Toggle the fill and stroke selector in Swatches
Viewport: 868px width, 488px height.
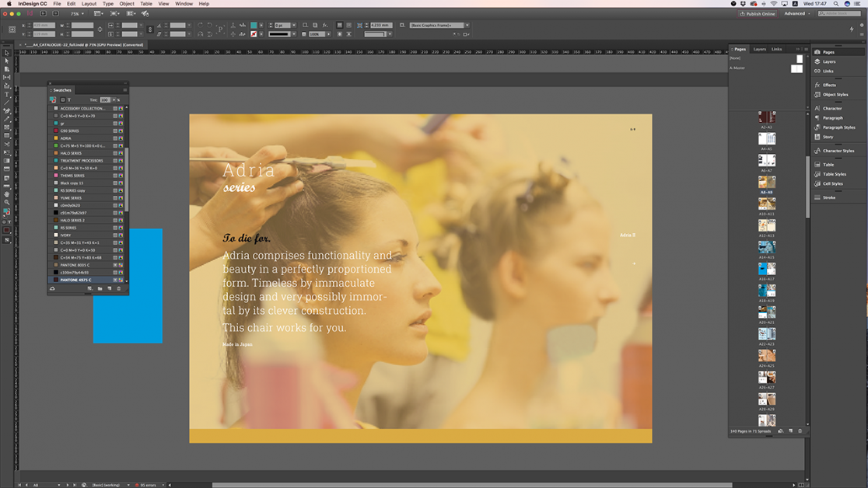[x=53, y=99]
